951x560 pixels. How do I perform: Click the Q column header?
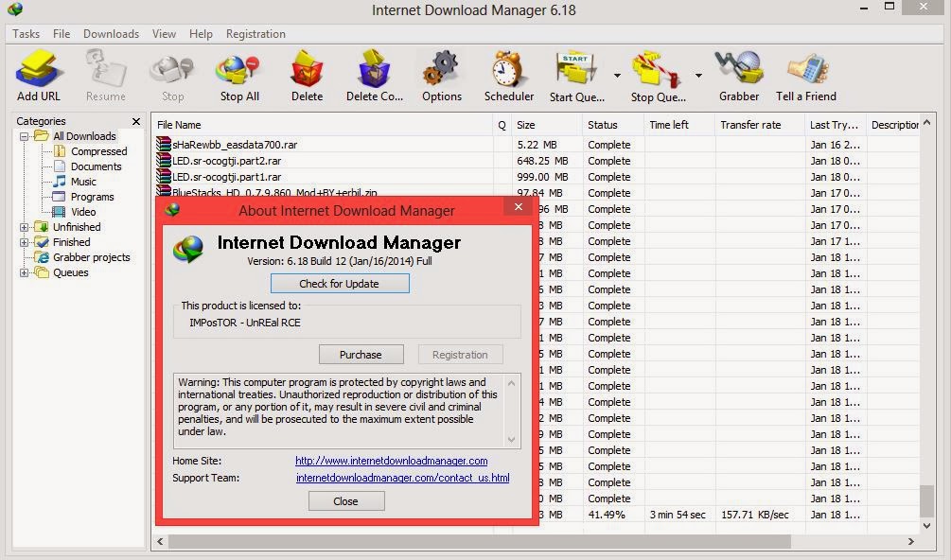click(x=502, y=125)
